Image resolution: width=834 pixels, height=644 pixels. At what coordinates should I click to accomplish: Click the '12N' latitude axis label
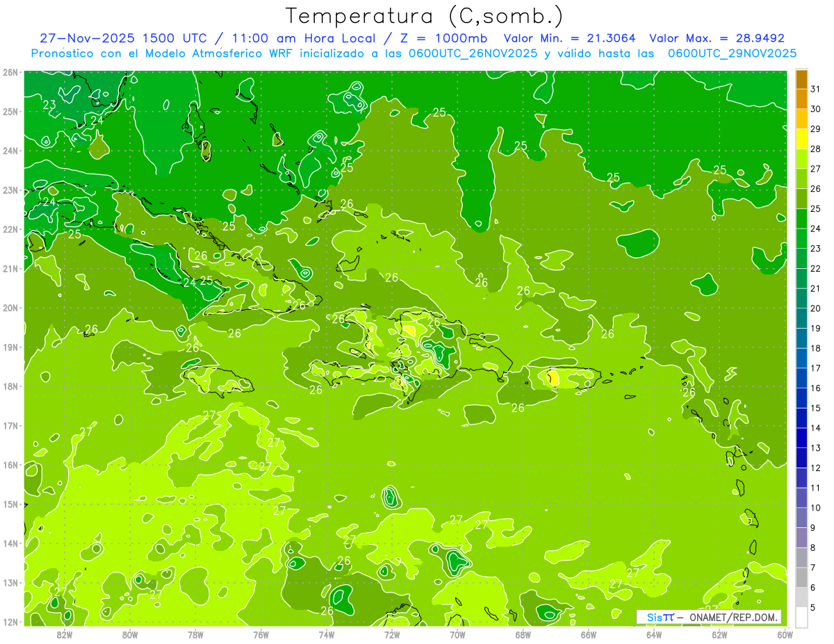[x=10, y=622]
